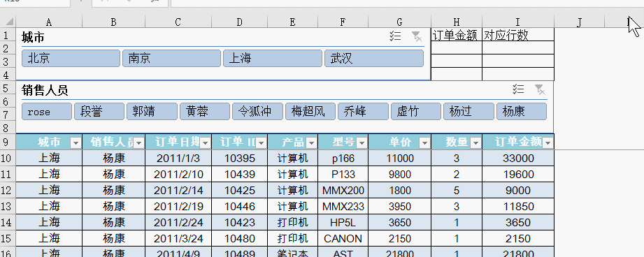
Task: Click the 对应行数 cell in I1
Action: click(x=518, y=35)
